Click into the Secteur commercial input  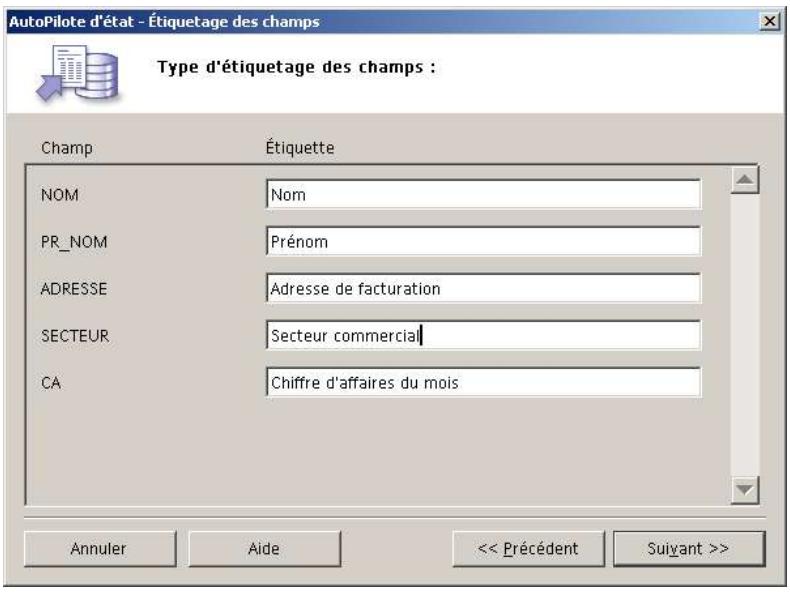pyautogui.click(x=483, y=336)
